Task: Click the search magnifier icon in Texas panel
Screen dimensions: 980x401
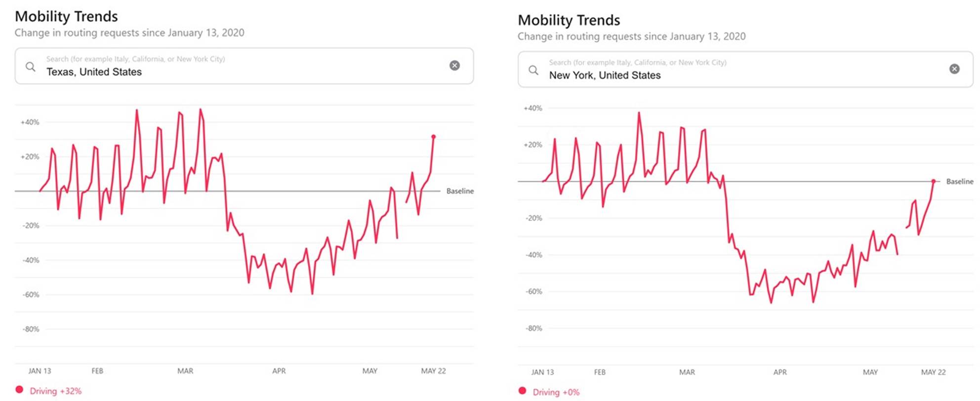Action: tap(31, 66)
